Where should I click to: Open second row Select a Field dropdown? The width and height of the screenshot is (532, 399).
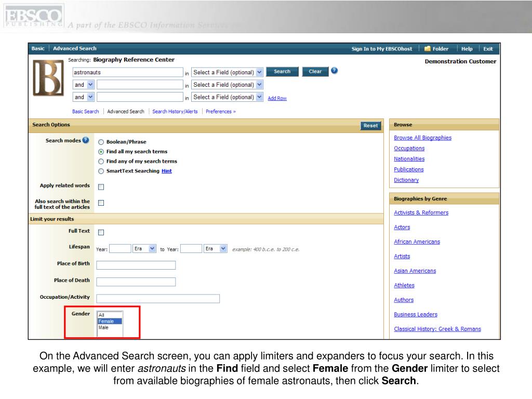click(x=228, y=85)
